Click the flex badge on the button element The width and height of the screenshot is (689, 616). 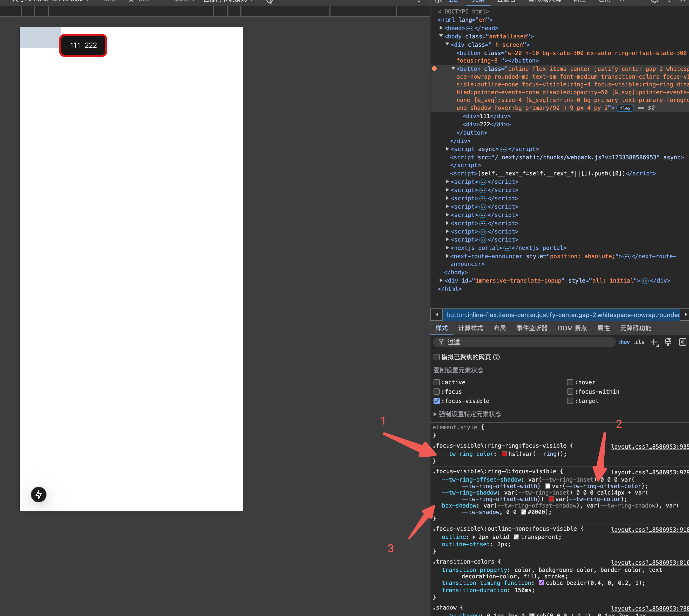(625, 108)
